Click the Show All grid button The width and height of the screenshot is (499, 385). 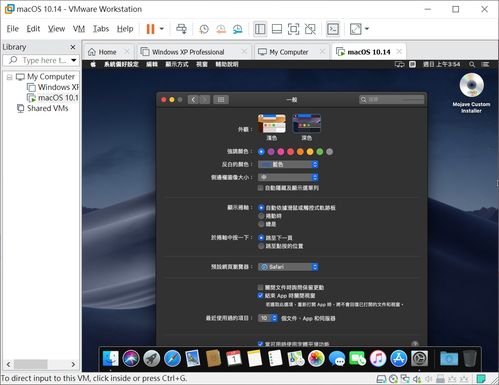point(221,100)
